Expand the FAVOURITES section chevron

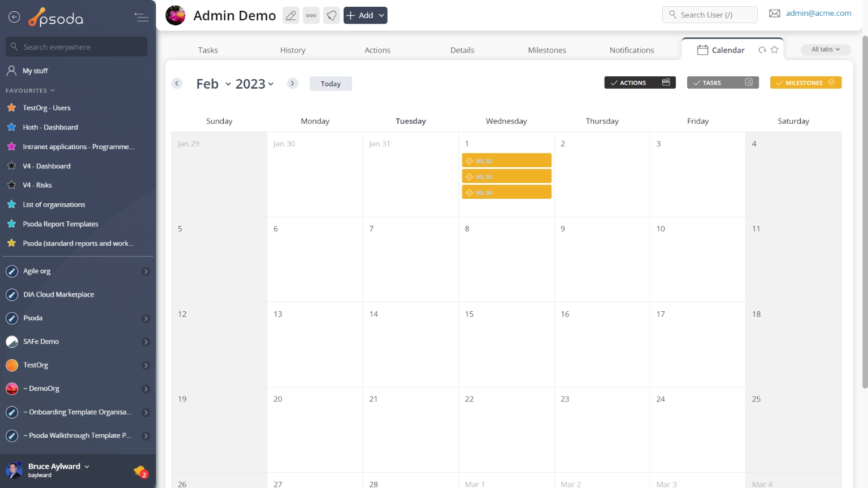coord(53,90)
